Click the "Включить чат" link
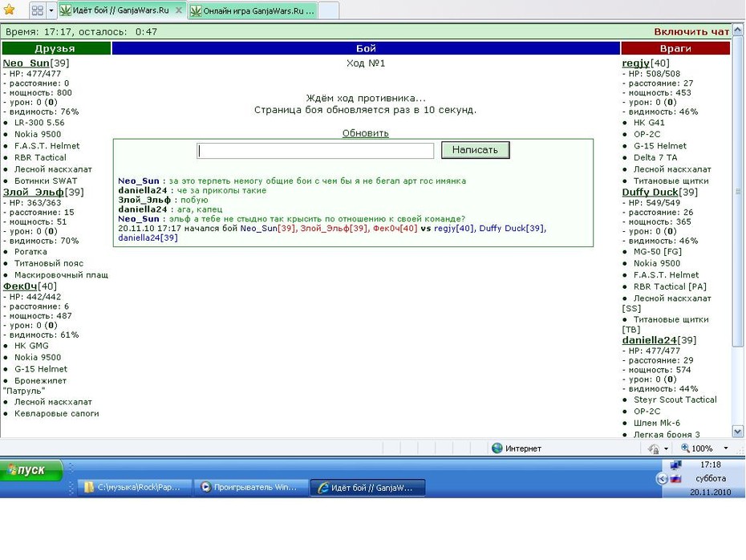The height and width of the screenshot is (560, 746). pyautogui.click(x=691, y=32)
